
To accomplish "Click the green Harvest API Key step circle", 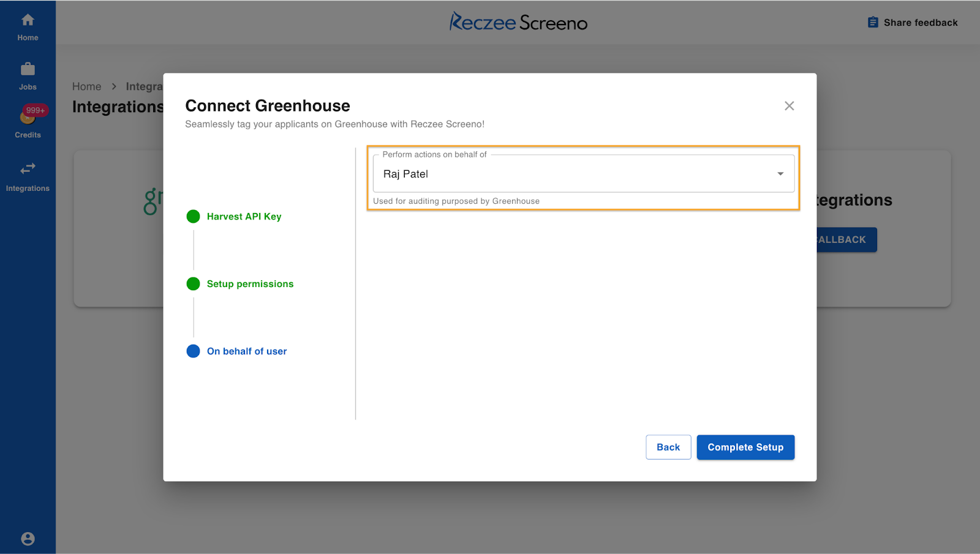I will coord(193,217).
